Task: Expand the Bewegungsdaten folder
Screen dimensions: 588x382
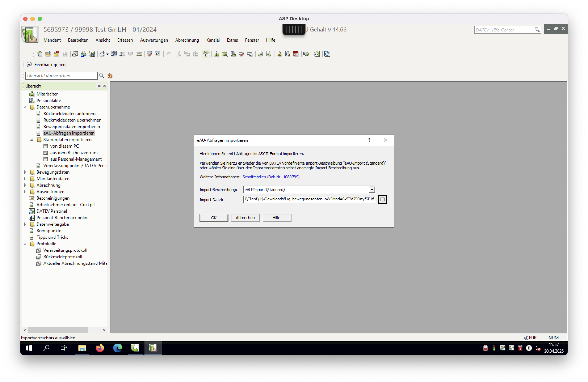Action: 25,172
